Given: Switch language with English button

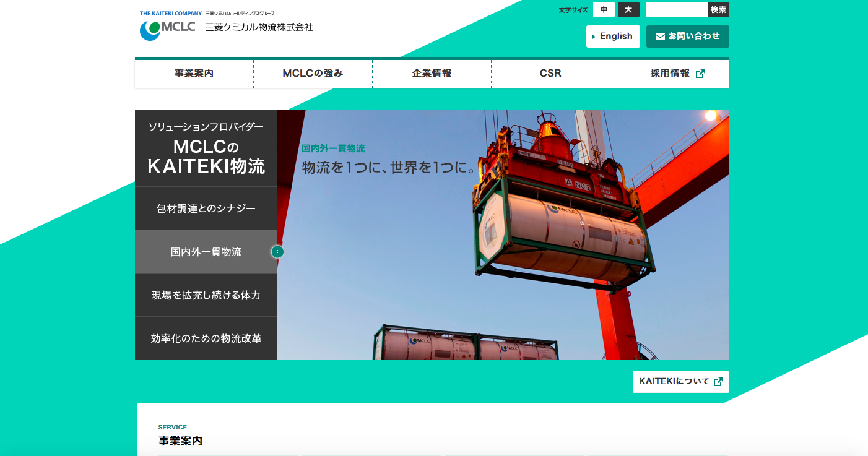Looking at the screenshot, I should pos(613,37).
